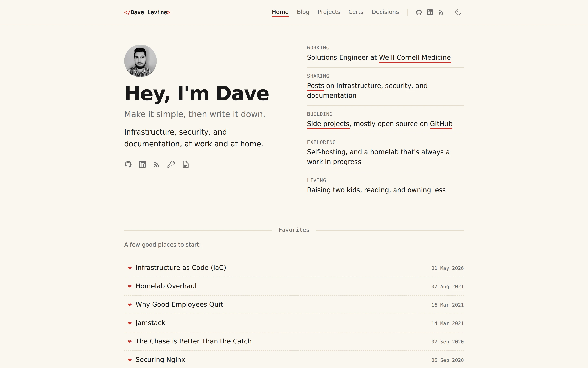Open the Homelab Overhaul post
Screen dimensions: 588x368
pyautogui.click(x=166, y=286)
